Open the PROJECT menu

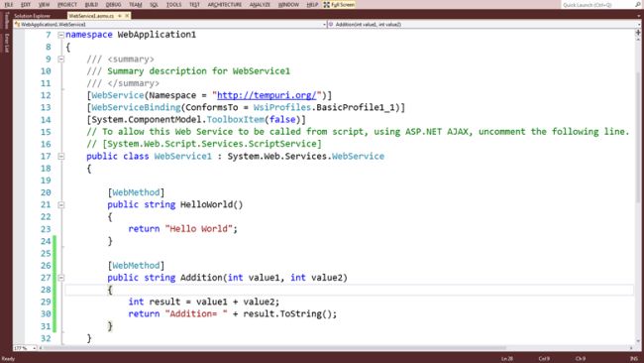tap(67, 5)
